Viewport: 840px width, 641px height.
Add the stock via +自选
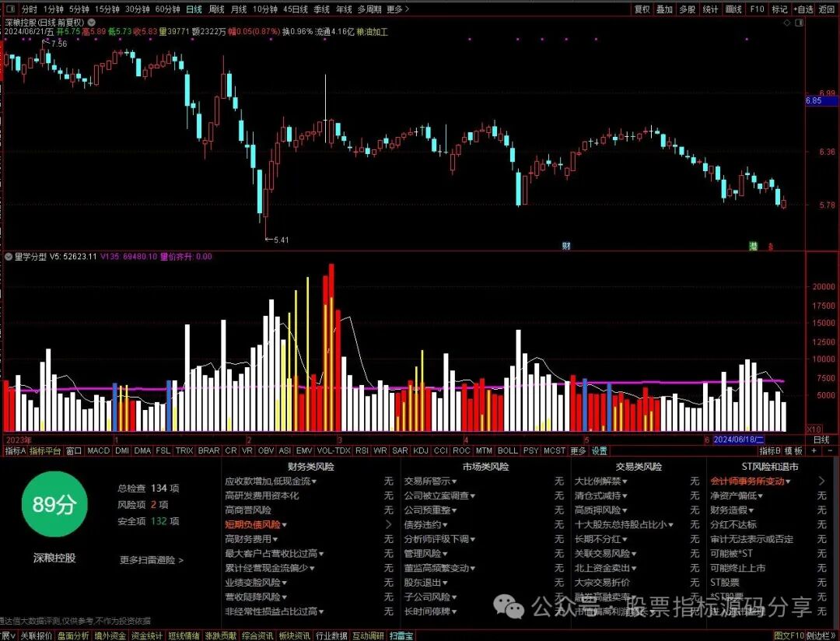[803, 9]
